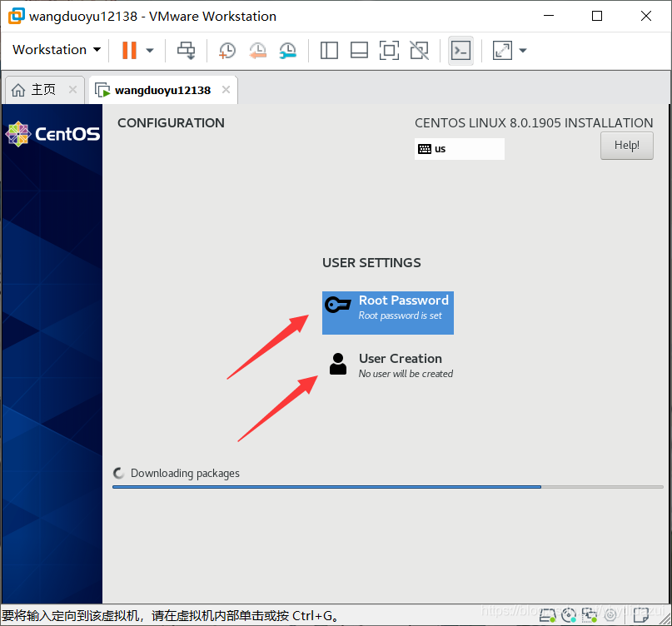
Task: Maximize the VMware Workstation window
Action: [x=597, y=16]
